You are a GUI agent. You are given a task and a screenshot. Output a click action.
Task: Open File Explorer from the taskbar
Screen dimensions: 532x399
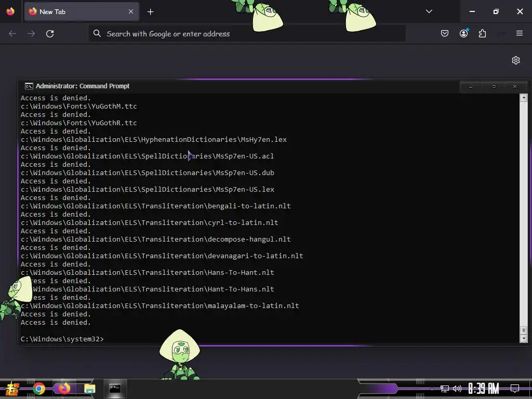click(89, 389)
